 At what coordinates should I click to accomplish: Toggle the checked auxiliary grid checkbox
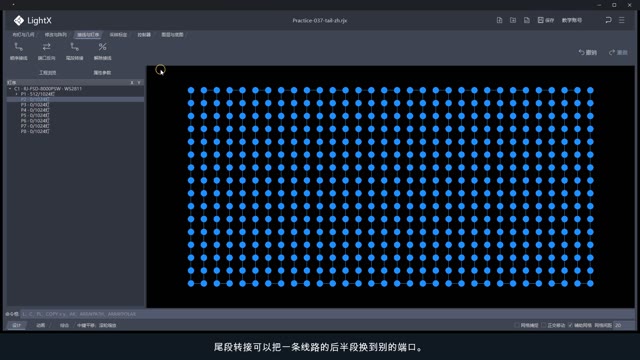[570, 325]
